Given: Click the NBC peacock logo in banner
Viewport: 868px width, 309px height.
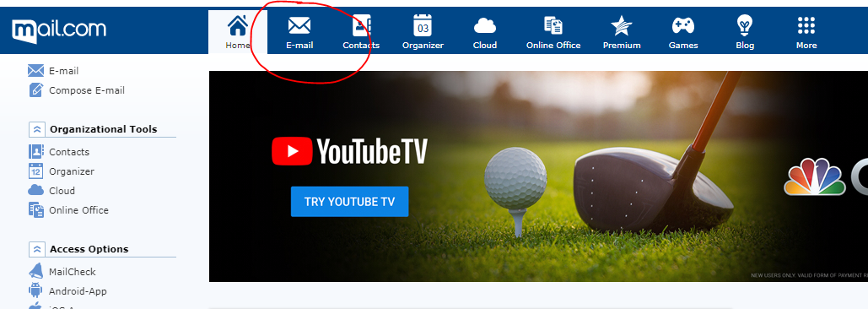Looking at the screenshot, I should [814, 176].
